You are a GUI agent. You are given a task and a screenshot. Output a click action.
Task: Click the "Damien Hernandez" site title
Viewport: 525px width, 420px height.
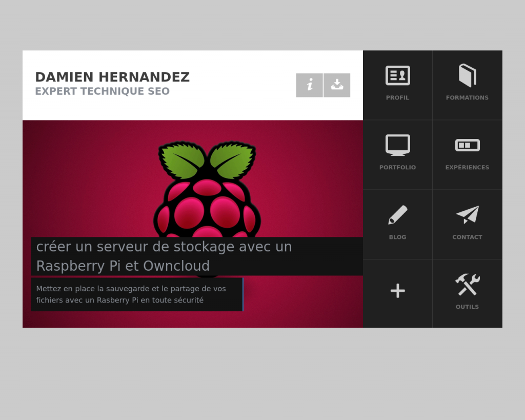pos(112,77)
